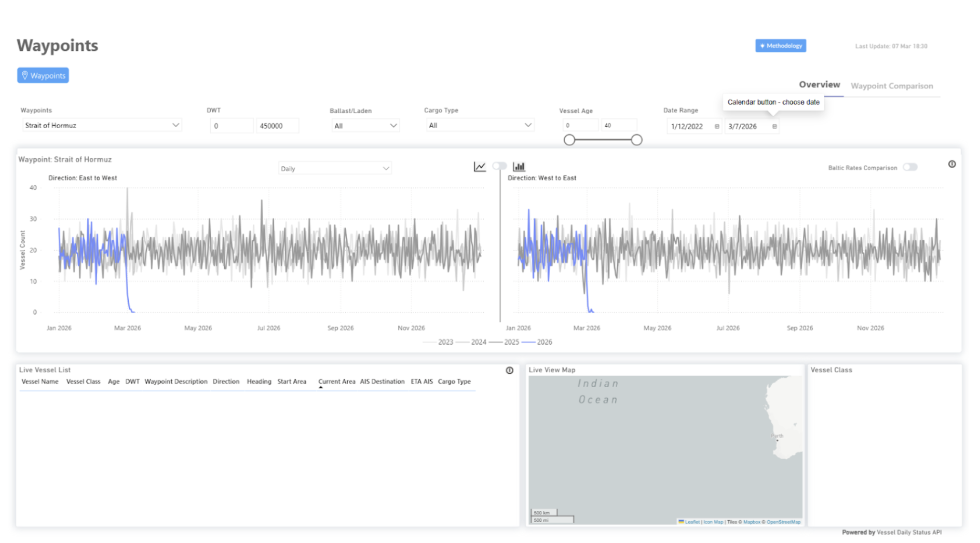Sort by the Vessel Class column
Viewport: 980px width, 543px height.
pyautogui.click(x=83, y=381)
